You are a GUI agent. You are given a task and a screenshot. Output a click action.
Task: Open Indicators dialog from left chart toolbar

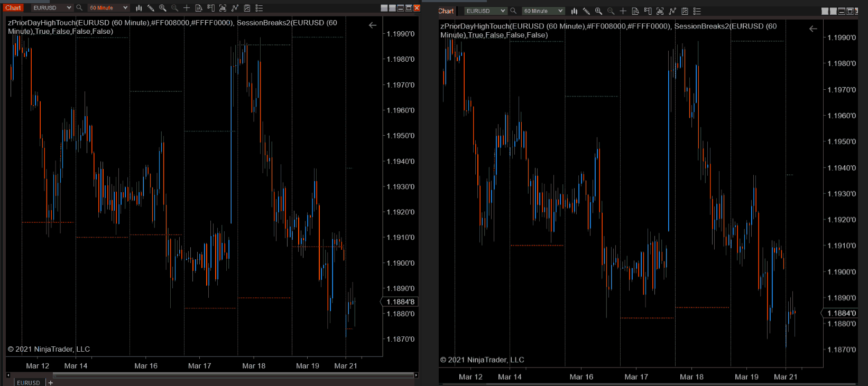[223, 8]
